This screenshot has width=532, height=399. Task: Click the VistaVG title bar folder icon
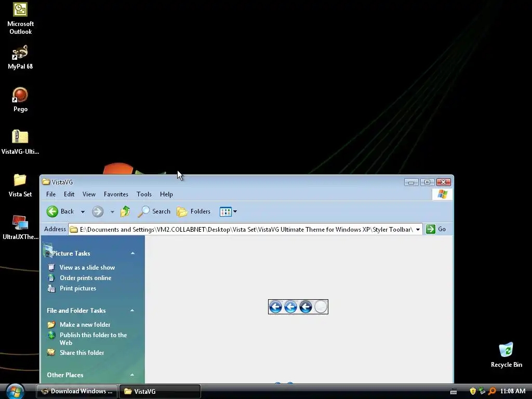tap(46, 182)
